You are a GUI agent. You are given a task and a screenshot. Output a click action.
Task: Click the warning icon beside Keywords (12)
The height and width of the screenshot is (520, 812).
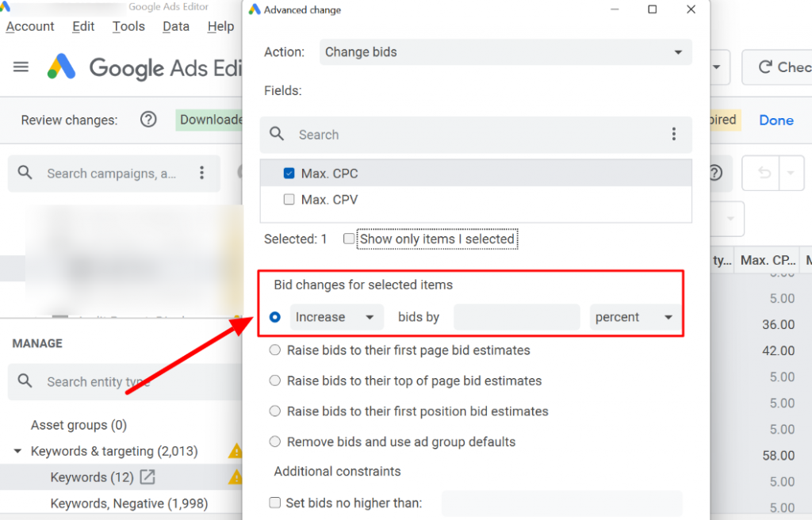(235, 477)
